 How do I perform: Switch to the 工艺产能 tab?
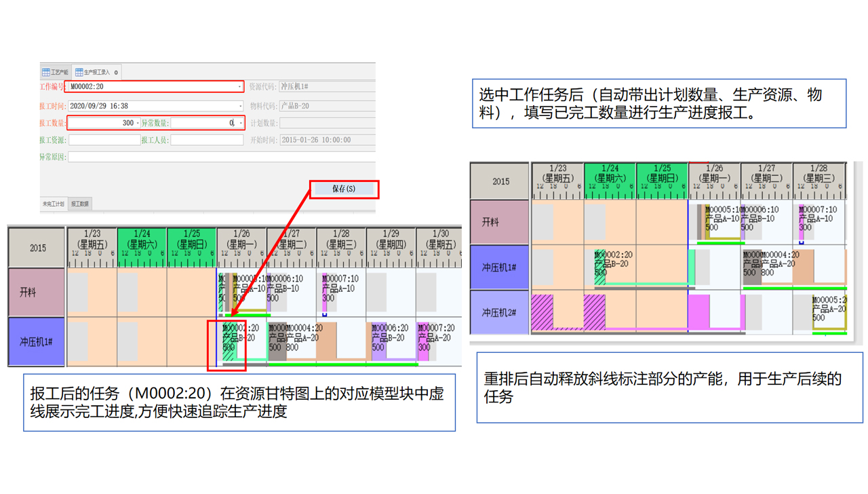click(x=56, y=72)
